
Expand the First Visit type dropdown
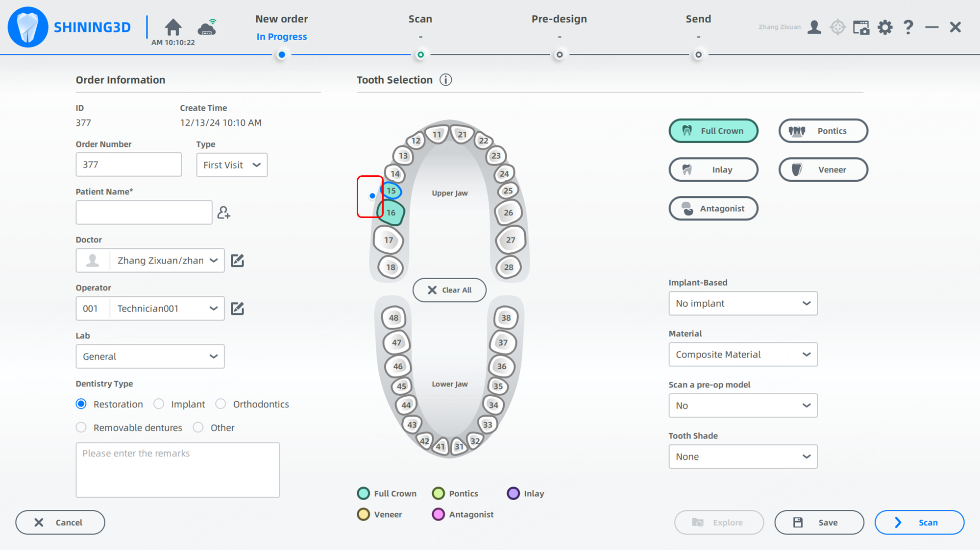point(232,165)
